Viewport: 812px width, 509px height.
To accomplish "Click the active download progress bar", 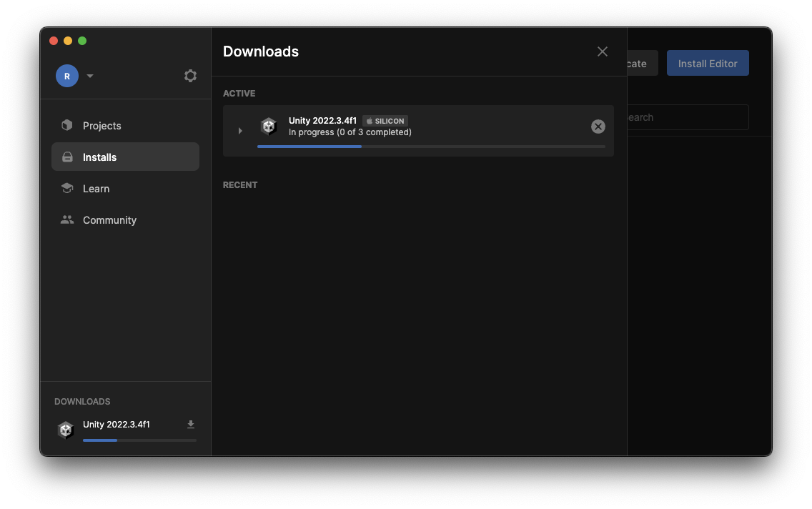I will [x=431, y=147].
